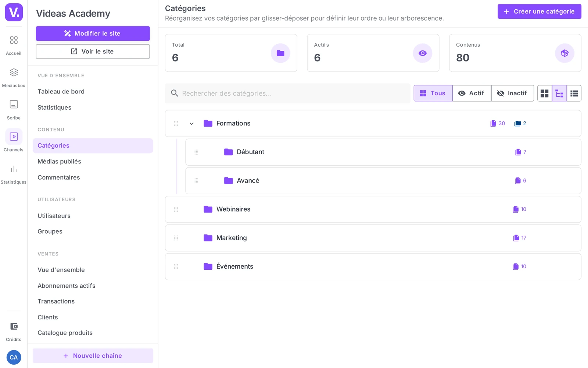Click the eye icon in Actifs card
588x368 pixels.
coord(423,53)
